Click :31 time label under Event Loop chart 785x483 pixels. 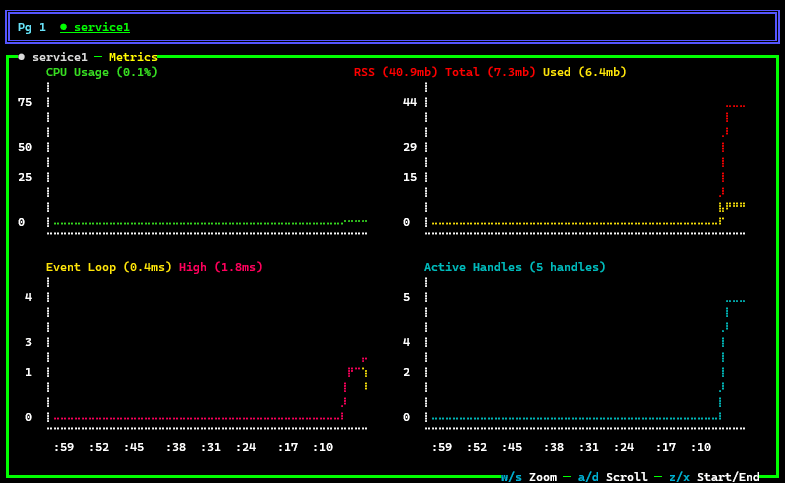[211, 447]
